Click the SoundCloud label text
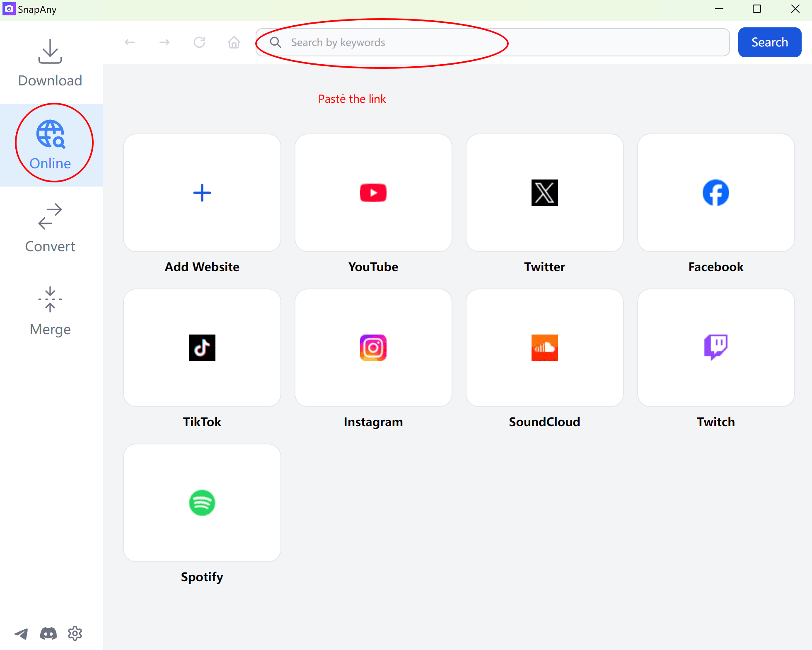Viewport: 812px width, 650px height. coord(545,422)
